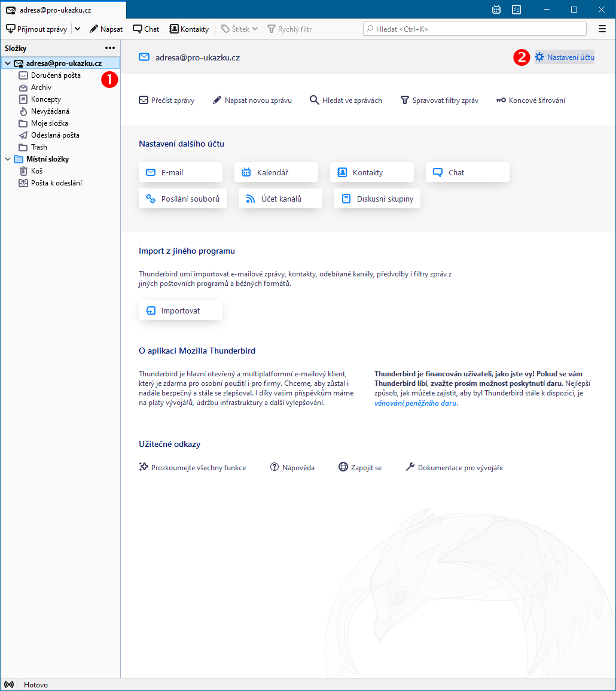Image resolution: width=616 pixels, height=691 pixels.
Task: Open Kontakty address book in toolbar
Action: (190, 29)
